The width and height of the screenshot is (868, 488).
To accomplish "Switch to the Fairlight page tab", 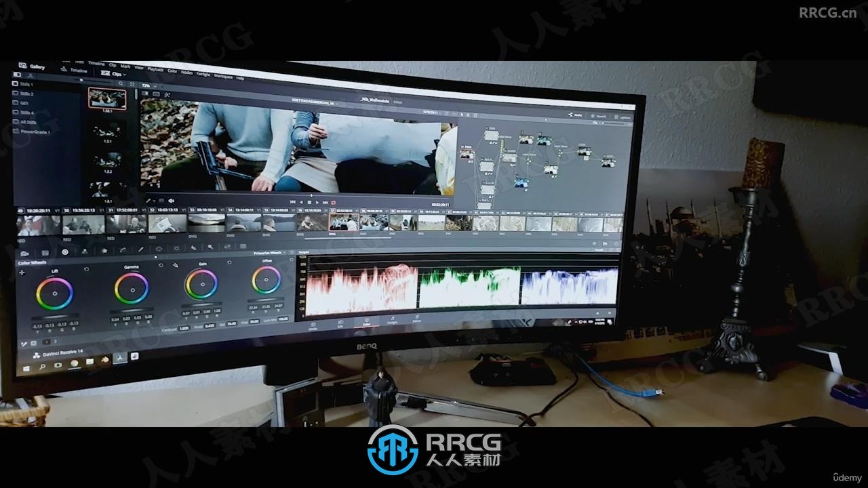I will 392,321.
